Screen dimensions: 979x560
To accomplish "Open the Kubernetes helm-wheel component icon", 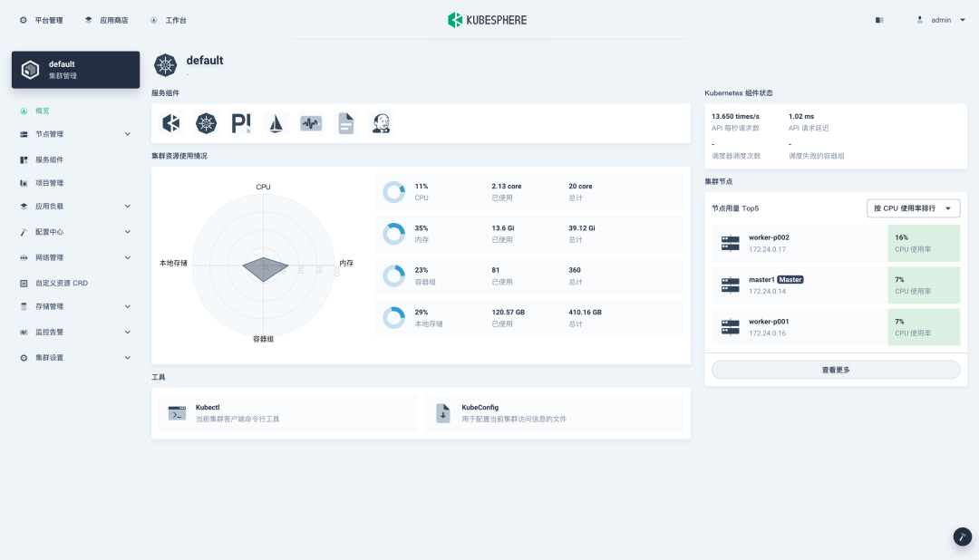I will click(206, 123).
